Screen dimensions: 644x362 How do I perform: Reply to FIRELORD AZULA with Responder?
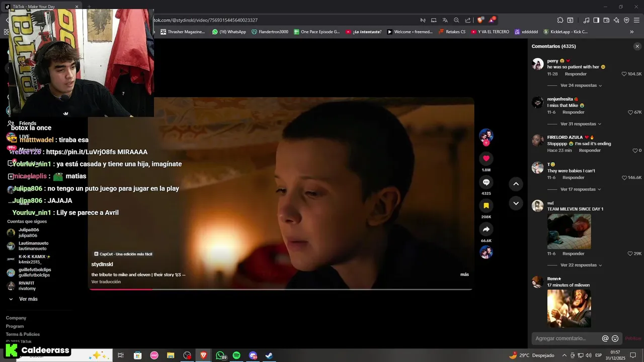coord(590,150)
